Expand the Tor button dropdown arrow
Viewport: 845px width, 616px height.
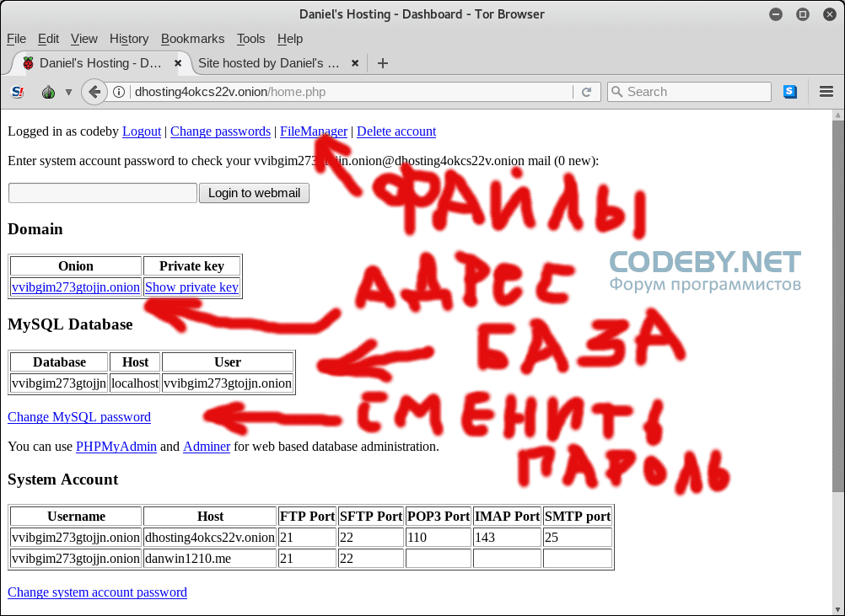[68, 92]
